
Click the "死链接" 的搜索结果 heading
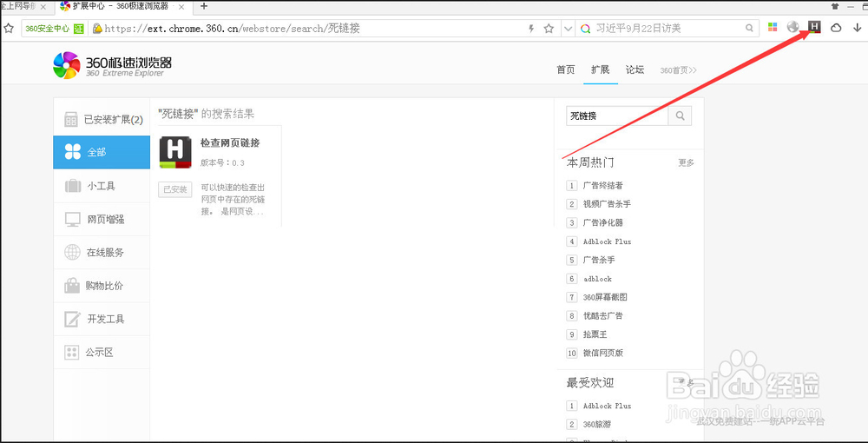point(206,114)
